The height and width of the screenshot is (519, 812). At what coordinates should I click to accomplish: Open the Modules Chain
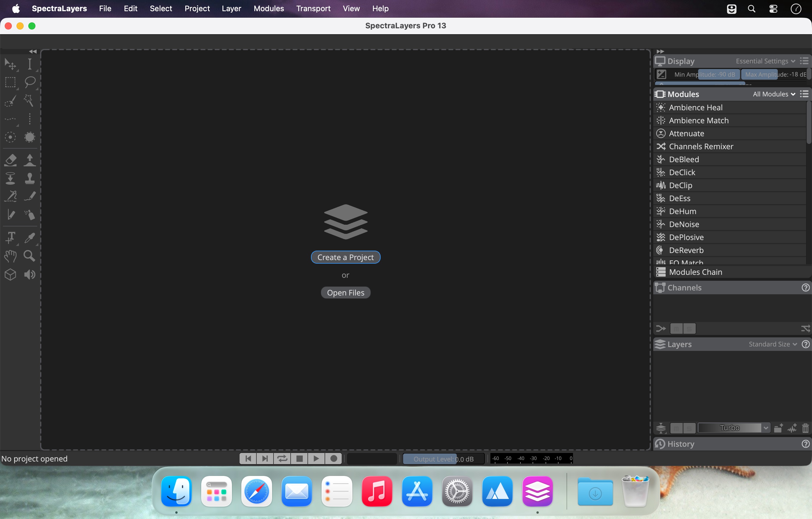click(x=732, y=272)
